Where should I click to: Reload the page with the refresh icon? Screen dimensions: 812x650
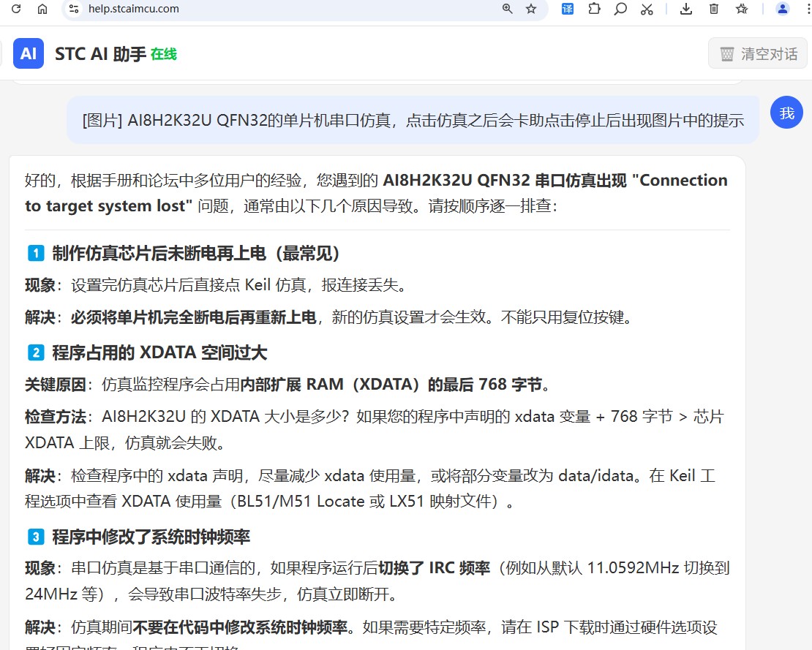(16, 9)
